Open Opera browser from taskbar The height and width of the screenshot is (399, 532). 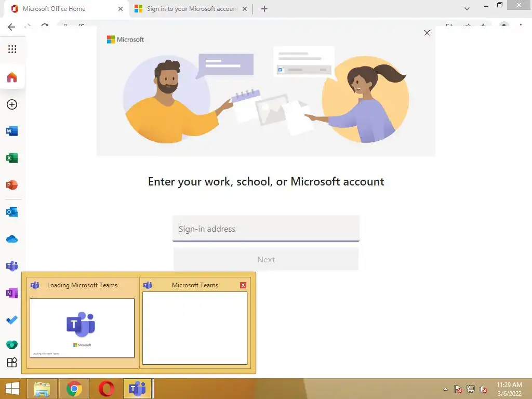pos(106,389)
